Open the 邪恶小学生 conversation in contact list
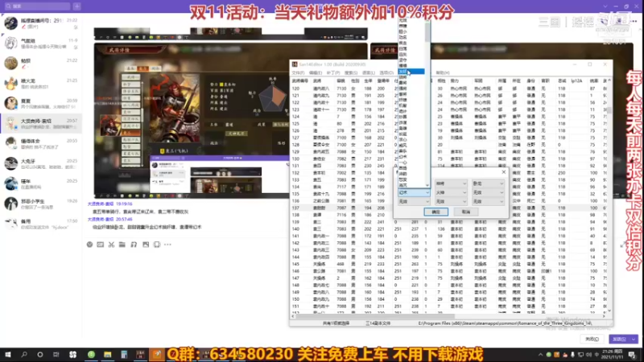The image size is (644, 362). point(41,204)
